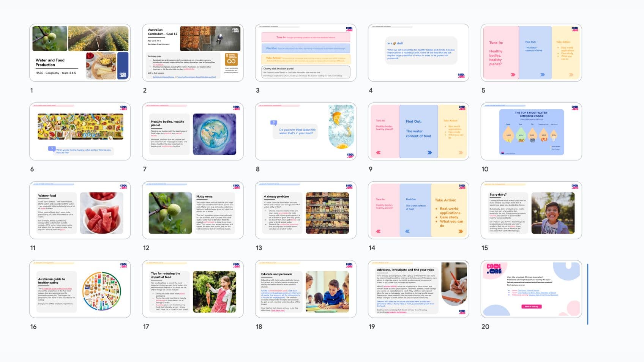Open 'Advocate, investigate and find your voice' slide
Screen dimensions: 644x362
tap(418, 289)
